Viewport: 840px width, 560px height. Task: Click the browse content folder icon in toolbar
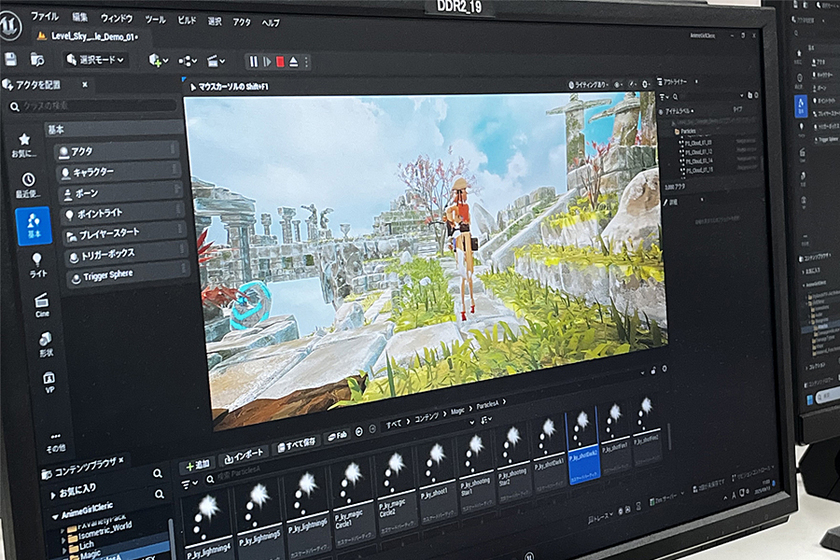(x=38, y=60)
